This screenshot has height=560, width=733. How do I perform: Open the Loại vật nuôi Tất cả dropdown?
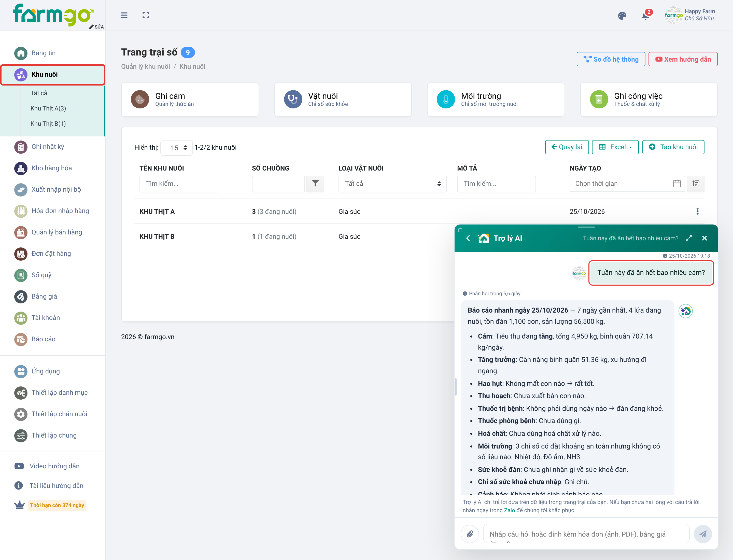(x=392, y=184)
